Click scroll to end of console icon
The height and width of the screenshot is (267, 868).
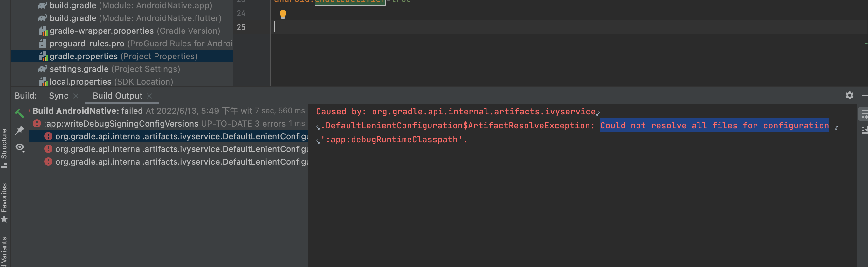[864, 130]
